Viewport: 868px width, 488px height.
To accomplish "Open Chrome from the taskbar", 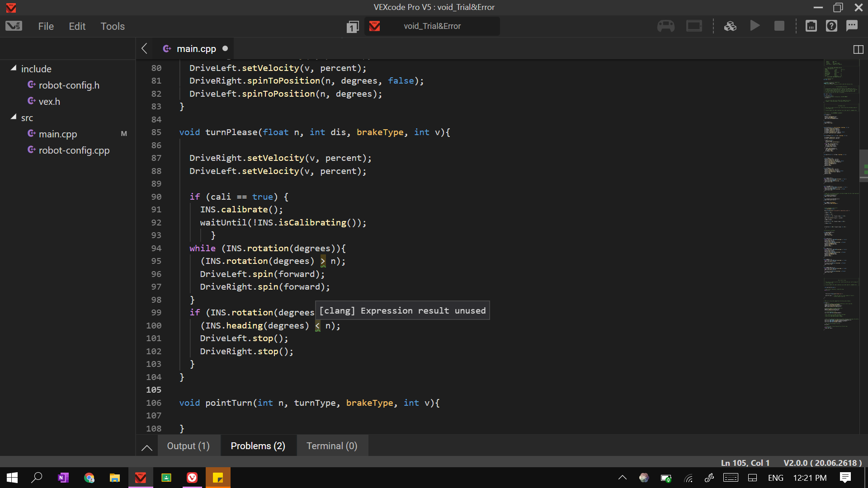I will 89,478.
